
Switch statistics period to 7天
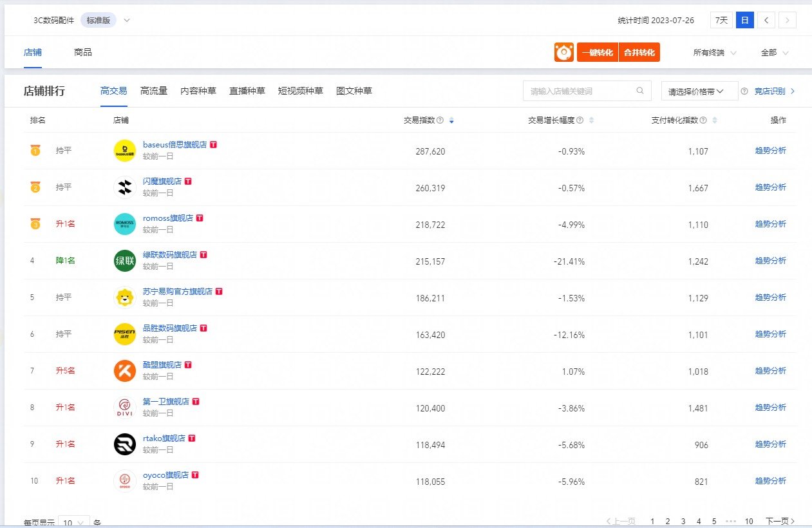[x=722, y=20]
